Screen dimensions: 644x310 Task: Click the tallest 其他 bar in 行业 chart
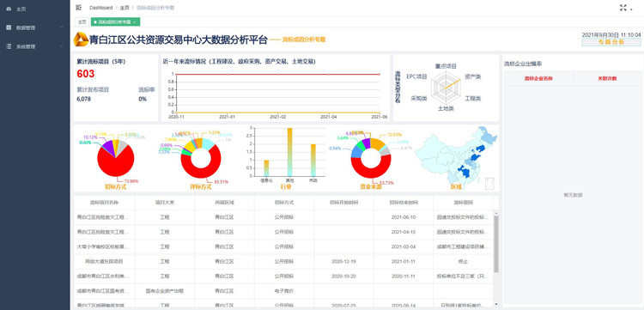[x=289, y=152]
